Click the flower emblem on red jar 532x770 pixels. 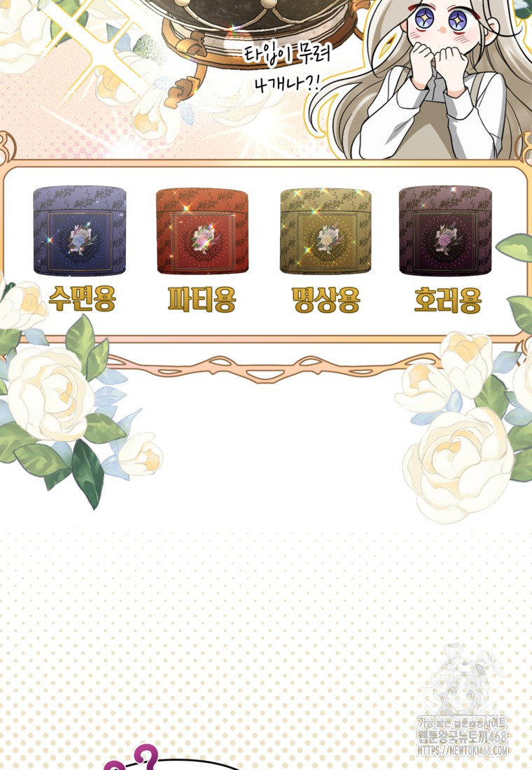pyautogui.click(x=204, y=239)
